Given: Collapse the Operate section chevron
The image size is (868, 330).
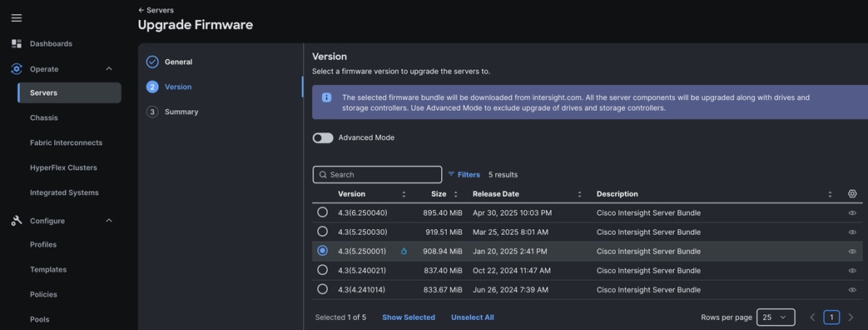Looking at the screenshot, I should click(x=109, y=69).
